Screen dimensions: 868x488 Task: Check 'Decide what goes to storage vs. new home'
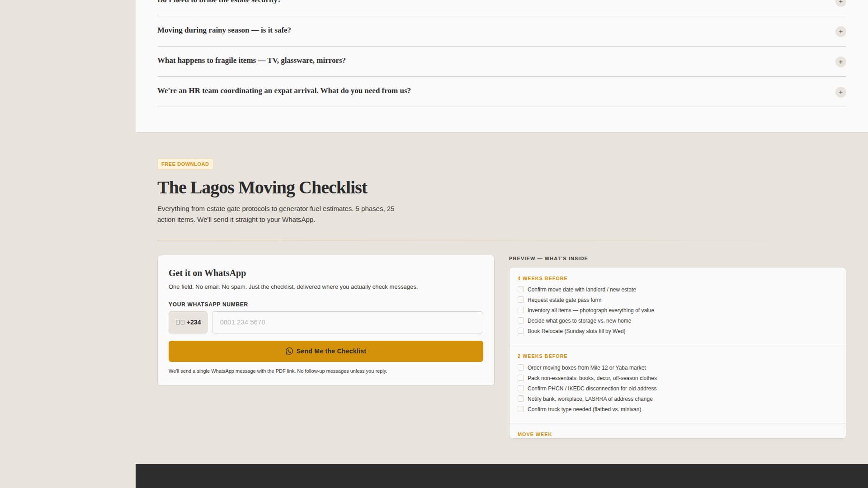coord(521,320)
